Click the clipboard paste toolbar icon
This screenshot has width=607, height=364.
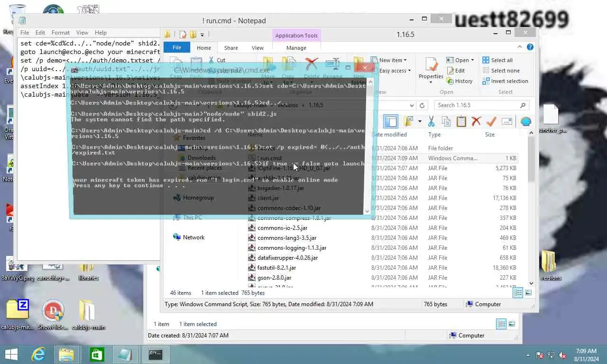(x=461, y=122)
